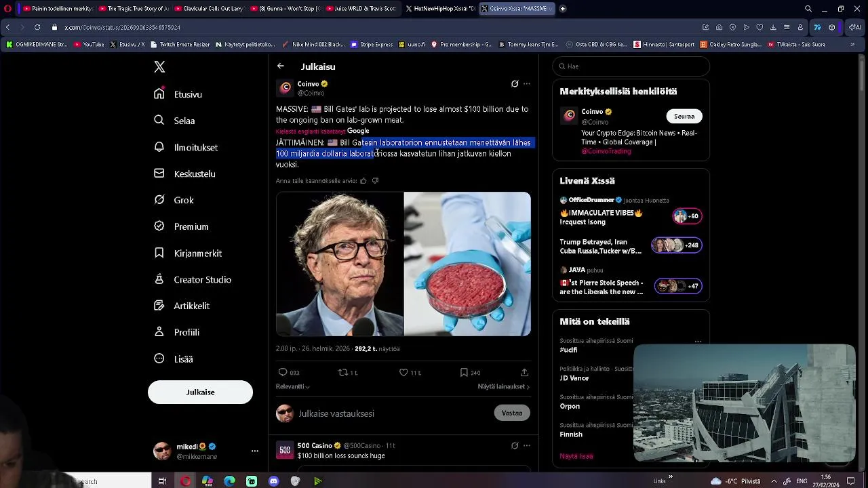Switch to Clavicular Calls Out Larry tab
868x488 pixels.
click(x=209, y=9)
